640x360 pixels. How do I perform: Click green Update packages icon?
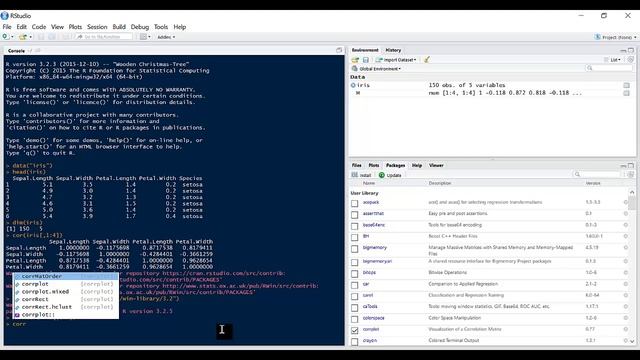click(382, 175)
